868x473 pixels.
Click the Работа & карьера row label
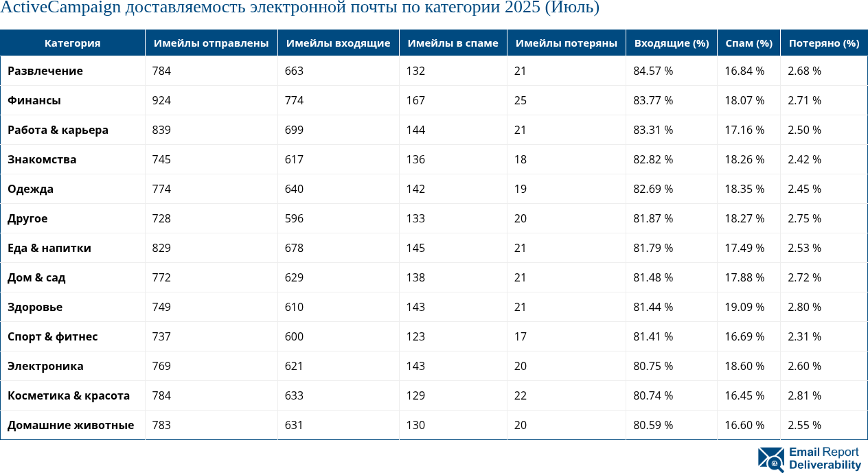(x=58, y=130)
